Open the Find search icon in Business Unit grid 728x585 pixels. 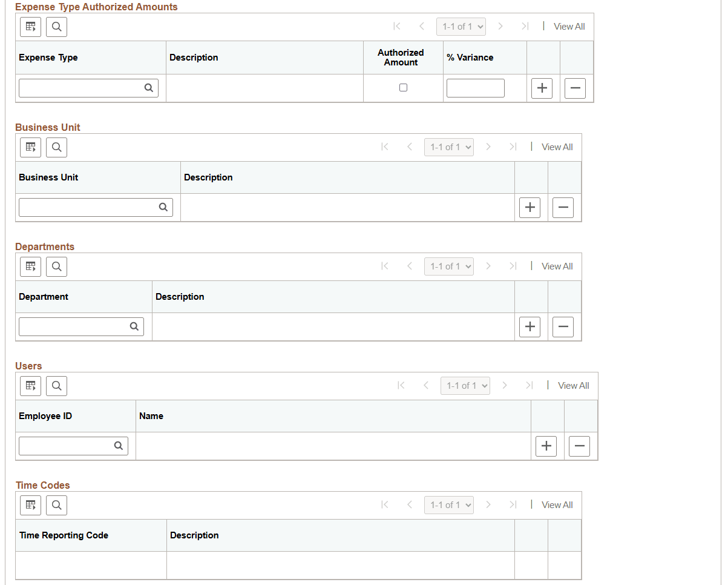coord(56,147)
